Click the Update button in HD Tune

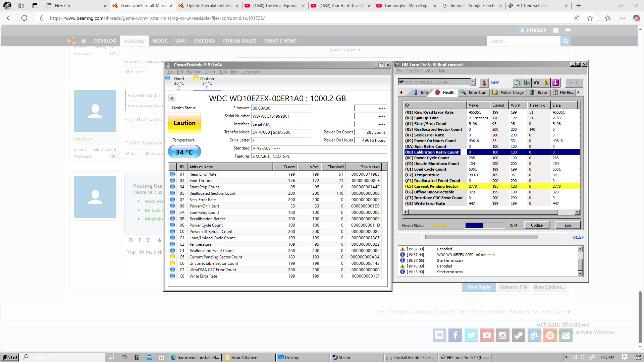537,225
